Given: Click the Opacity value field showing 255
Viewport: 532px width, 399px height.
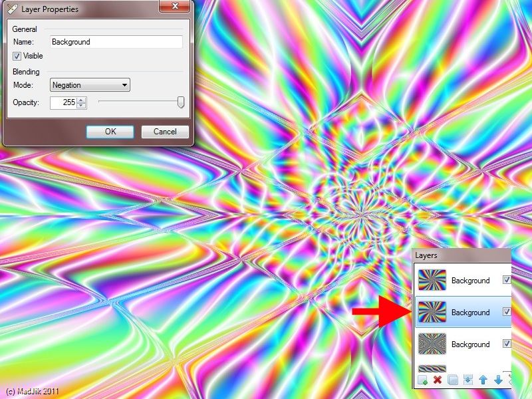Looking at the screenshot, I should [63, 102].
